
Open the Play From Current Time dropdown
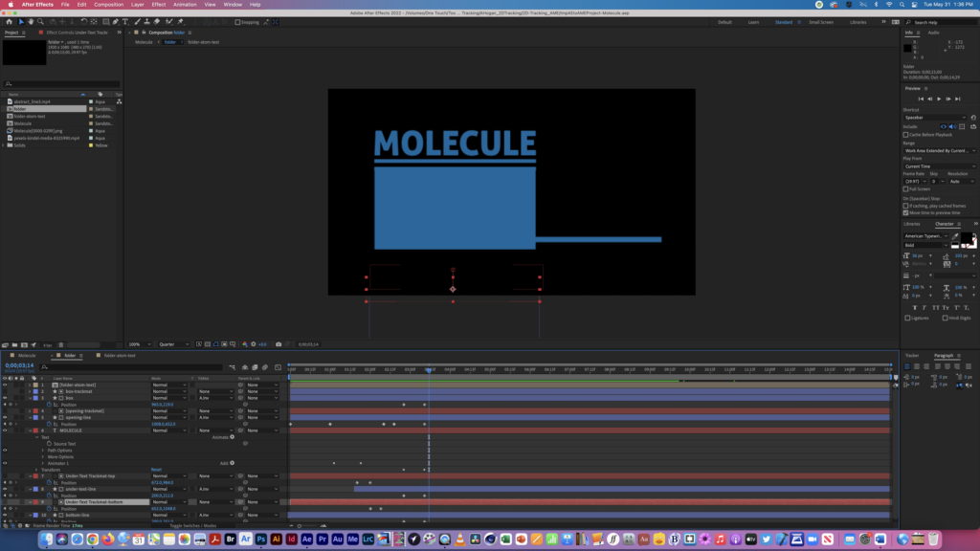pyautogui.click(x=940, y=166)
